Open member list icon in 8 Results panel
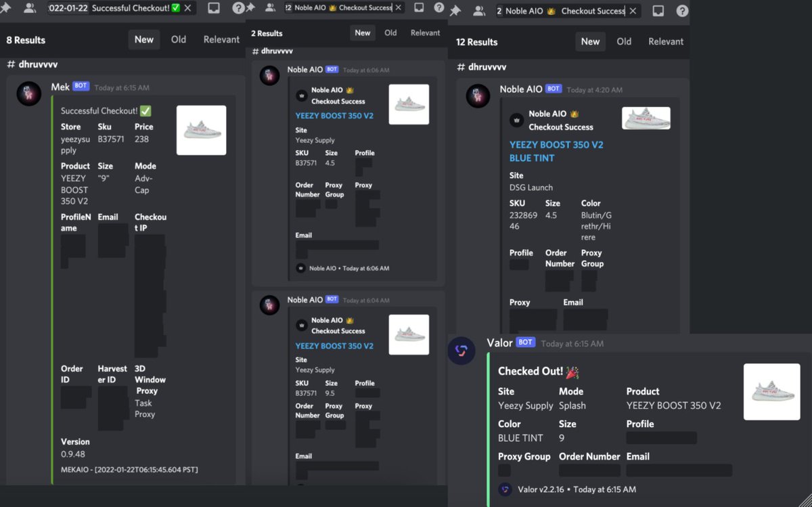This screenshot has height=507, width=812. 29,8
